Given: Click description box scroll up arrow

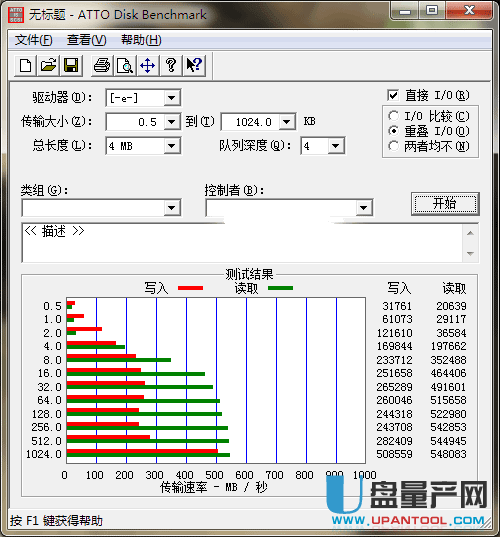Looking at the screenshot, I should click(471, 233).
